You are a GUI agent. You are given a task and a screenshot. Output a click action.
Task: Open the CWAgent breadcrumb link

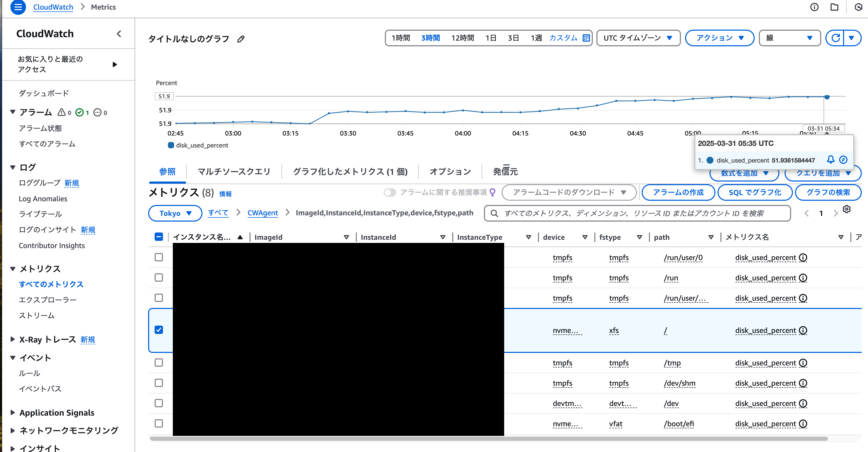coord(262,213)
